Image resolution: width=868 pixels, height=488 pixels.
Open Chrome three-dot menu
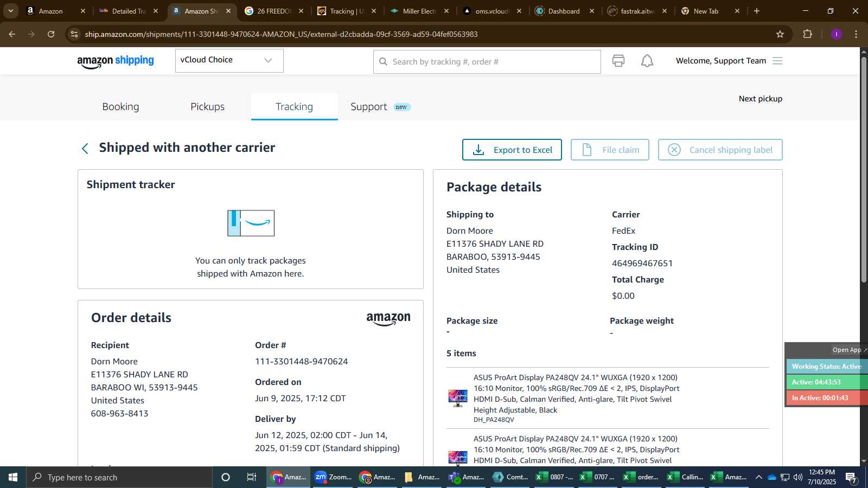pos(856,34)
